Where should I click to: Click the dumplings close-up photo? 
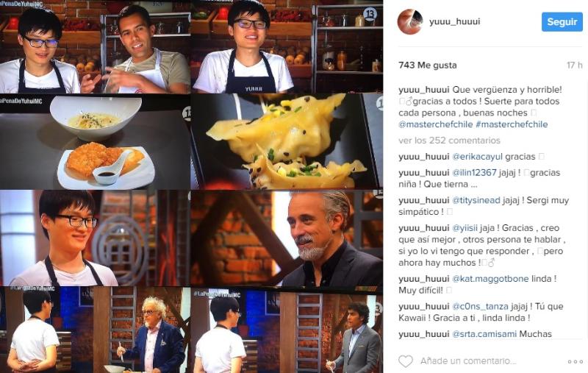point(287,141)
